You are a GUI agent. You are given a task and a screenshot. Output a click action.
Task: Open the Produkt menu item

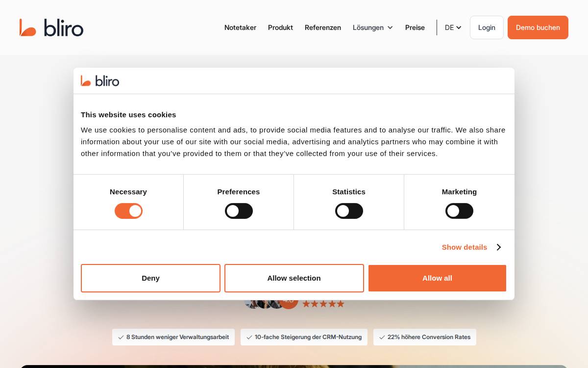(x=280, y=27)
